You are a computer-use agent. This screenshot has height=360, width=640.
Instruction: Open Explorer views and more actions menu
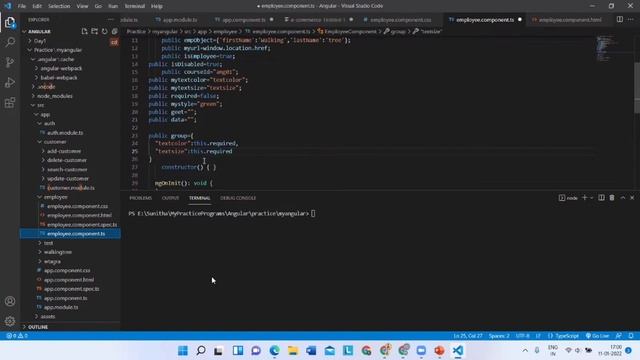111,20
